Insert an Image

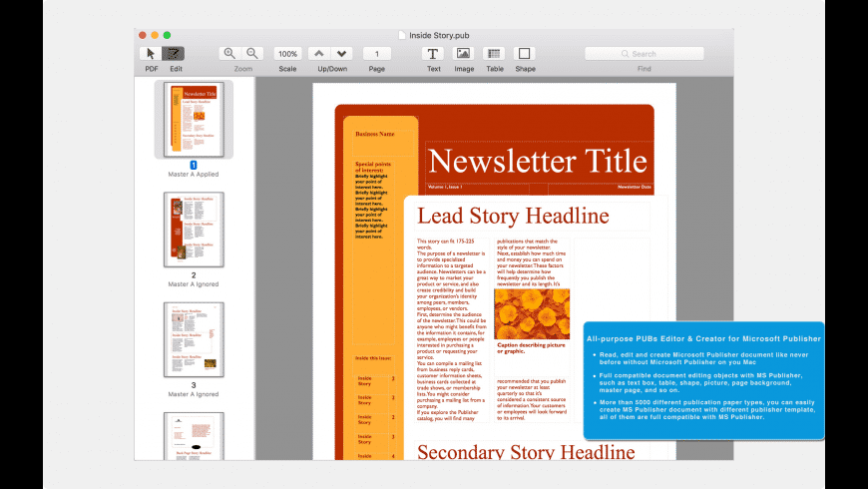[x=463, y=54]
